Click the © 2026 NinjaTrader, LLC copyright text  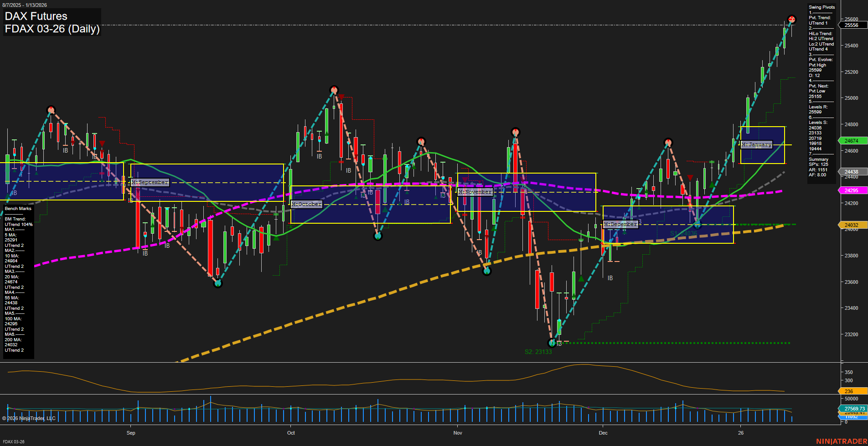(x=29, y=418)
